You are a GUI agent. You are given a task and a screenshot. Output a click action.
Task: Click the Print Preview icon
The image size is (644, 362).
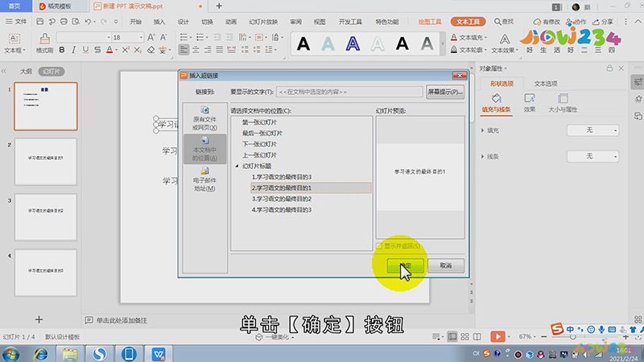click(76, 22)
